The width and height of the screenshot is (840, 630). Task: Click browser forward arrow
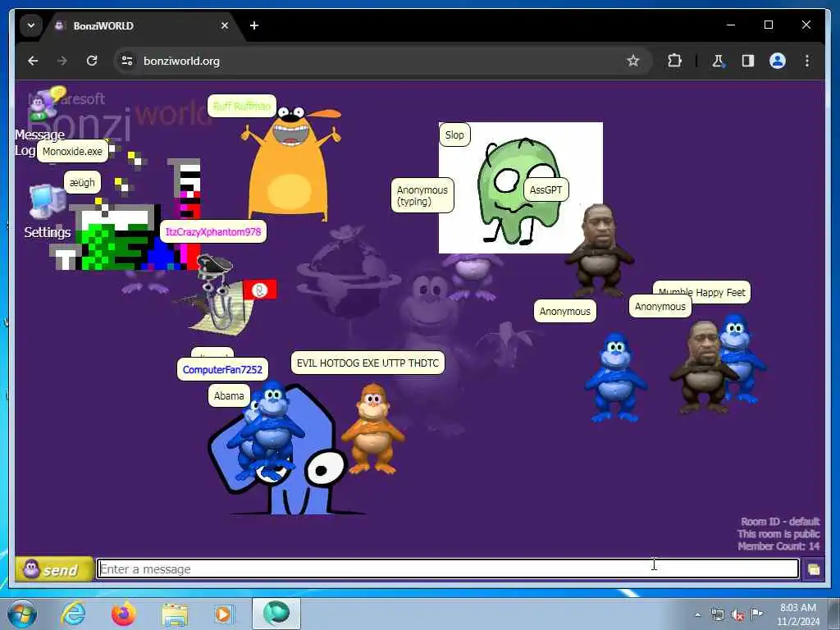click(x=62, y=61)
